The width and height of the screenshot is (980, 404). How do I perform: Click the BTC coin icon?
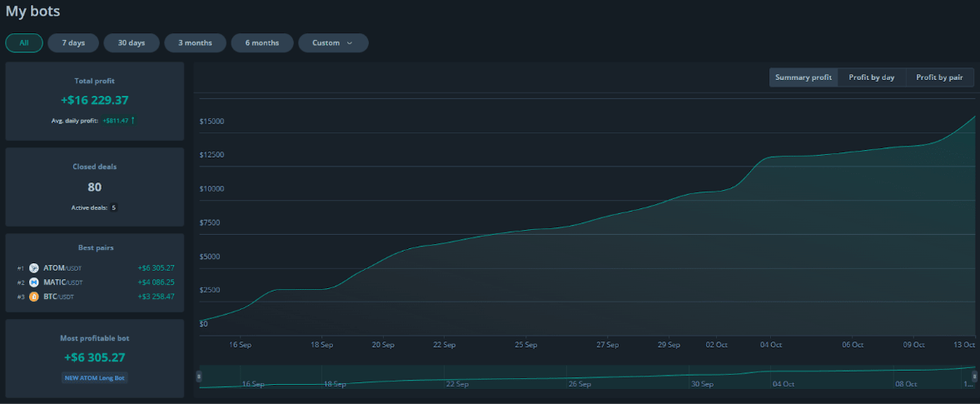pyautogui.click(x=34, y=297)
